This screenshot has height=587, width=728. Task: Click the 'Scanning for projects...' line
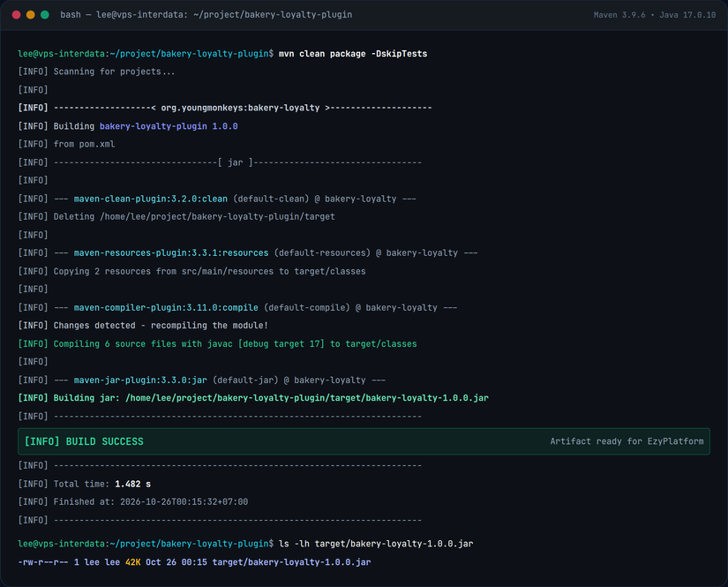coord(96,71)
